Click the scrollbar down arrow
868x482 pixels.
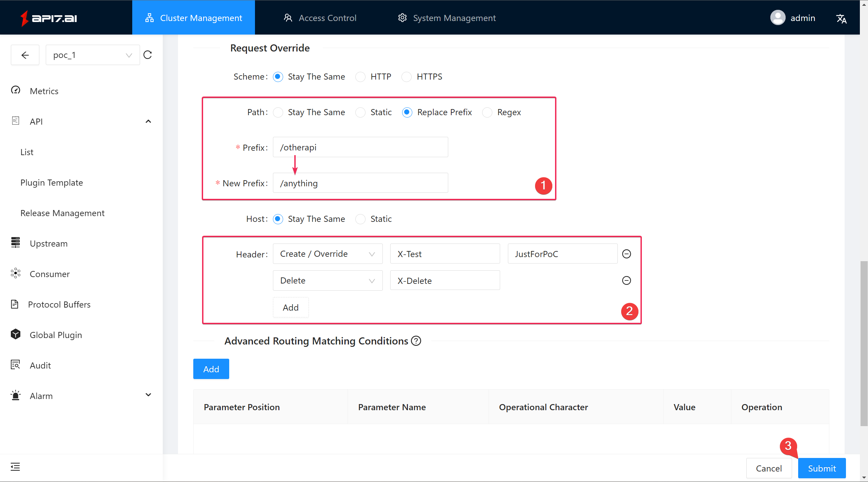tap(864, 478)
